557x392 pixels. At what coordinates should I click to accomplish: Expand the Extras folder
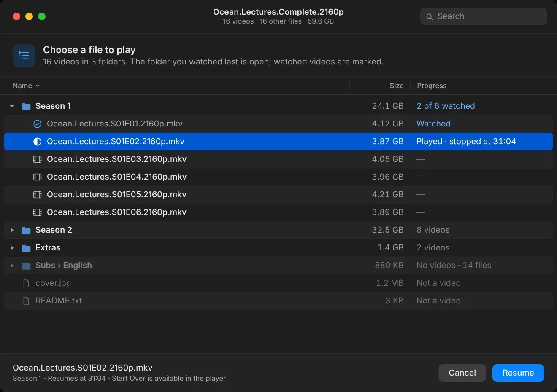(x=12, y=248)
